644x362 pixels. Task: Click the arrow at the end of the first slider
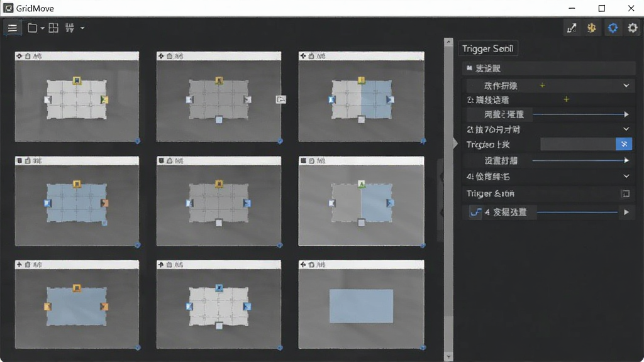[x=626, y=114]
